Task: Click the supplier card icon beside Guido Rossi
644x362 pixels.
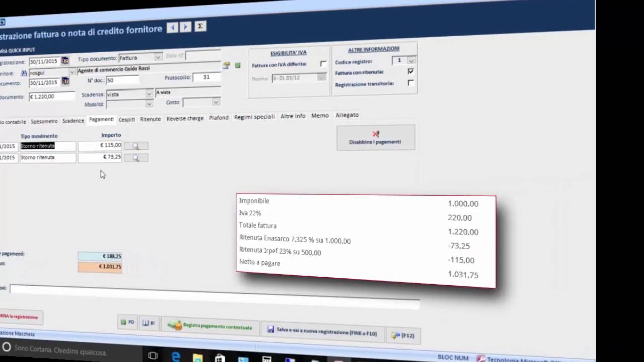Action: pyautogui.click(x=227, y=65)
